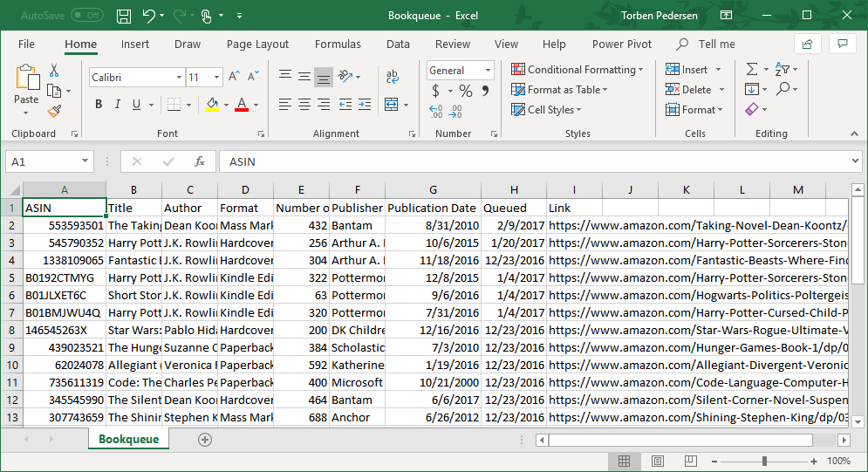The width and height of the screenshot is (868, 472).
Task: Open the font size 11 dropdown
Action: click(x=216, y=78)
